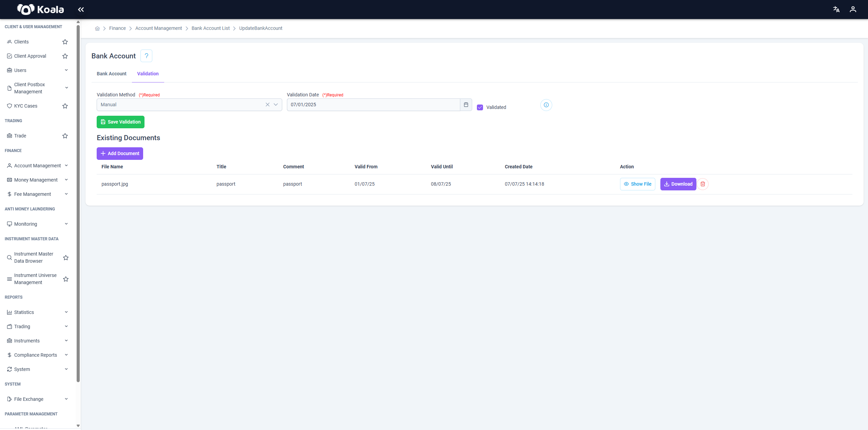The height and width of the screenshot is (430, 868).
Task: Expand the System reports menu
Action: pos(37,369)
